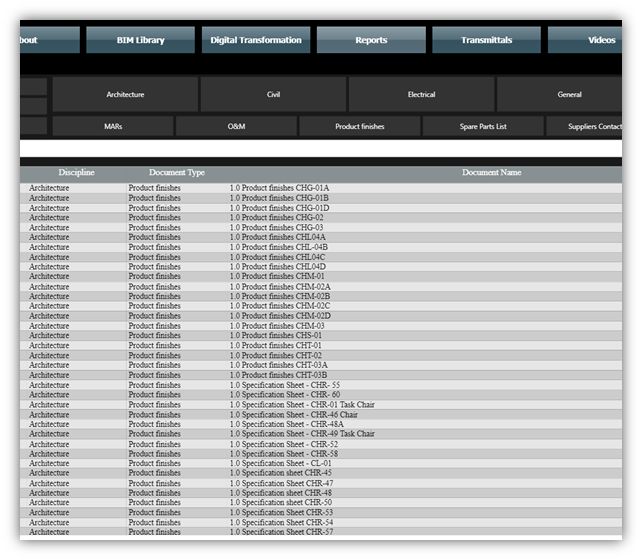The width and height of the screenshot is (642, 560).
Task: Filter by Civil discipline
Action: (x=273, y=95)
